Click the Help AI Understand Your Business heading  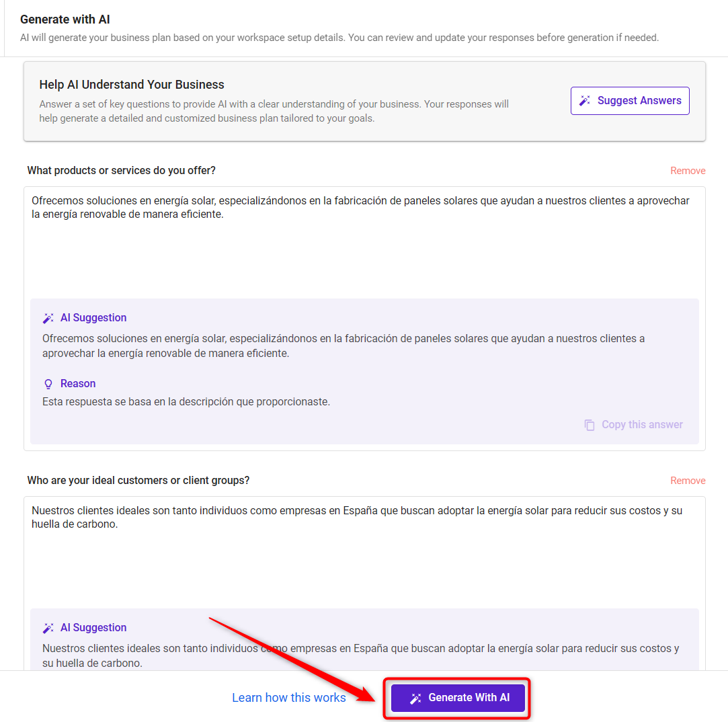(131, 85)
